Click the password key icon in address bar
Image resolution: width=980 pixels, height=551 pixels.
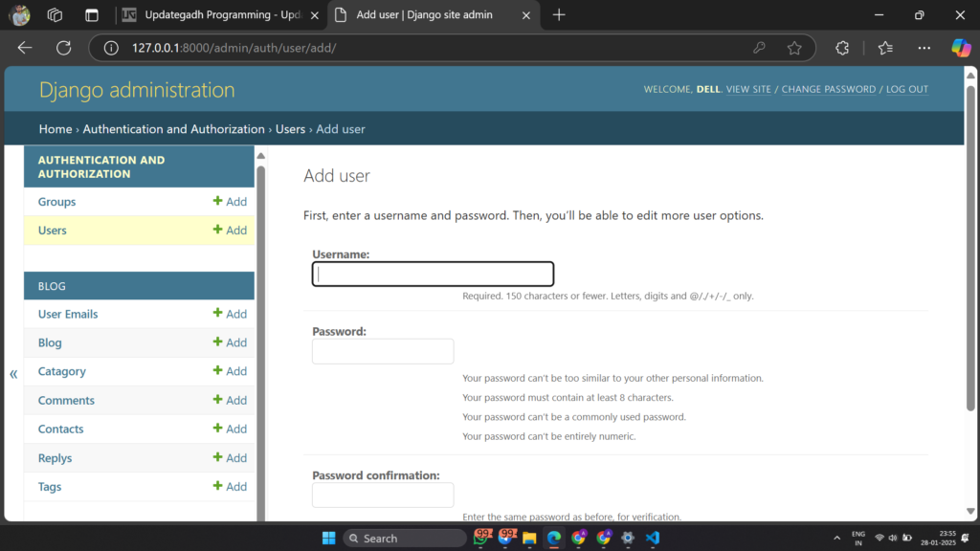point(759,48)
